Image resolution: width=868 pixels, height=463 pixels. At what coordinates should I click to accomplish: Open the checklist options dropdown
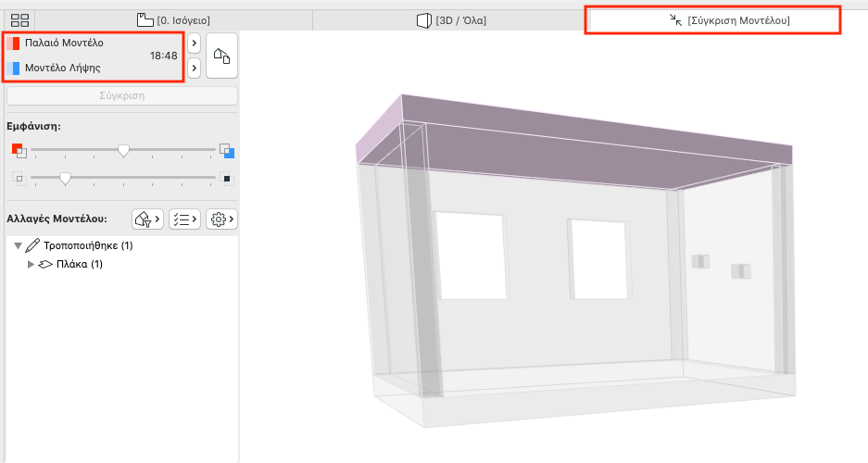point(184,219)
